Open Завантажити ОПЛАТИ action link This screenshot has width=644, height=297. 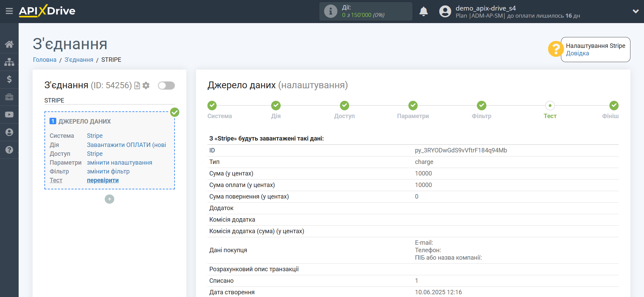point(126,145)
